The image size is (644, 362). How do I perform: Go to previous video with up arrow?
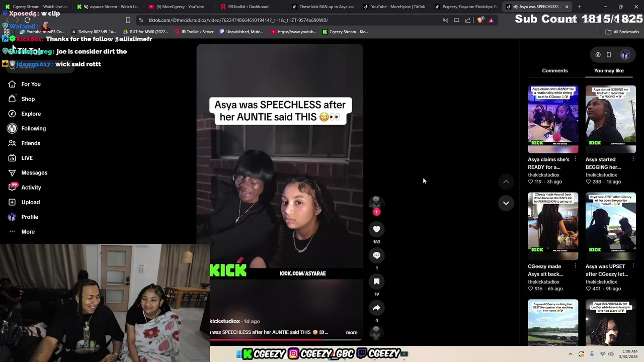pos(506,182)
